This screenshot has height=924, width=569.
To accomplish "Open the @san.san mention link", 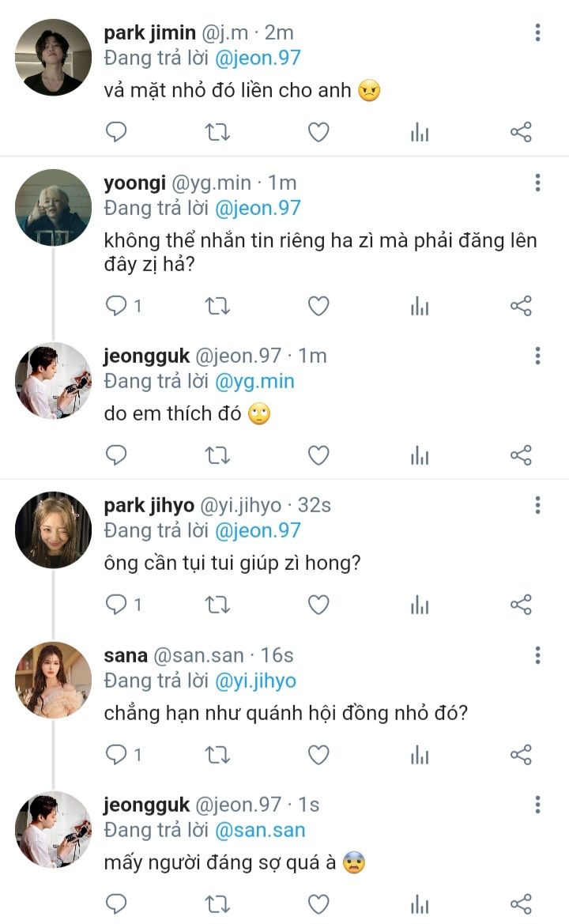I will pos(260,830).
